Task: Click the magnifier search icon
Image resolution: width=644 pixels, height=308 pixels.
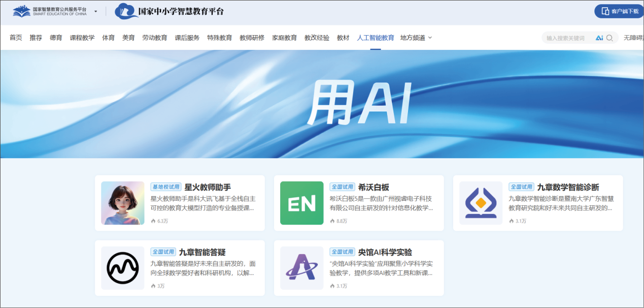Action: [609, 38]
